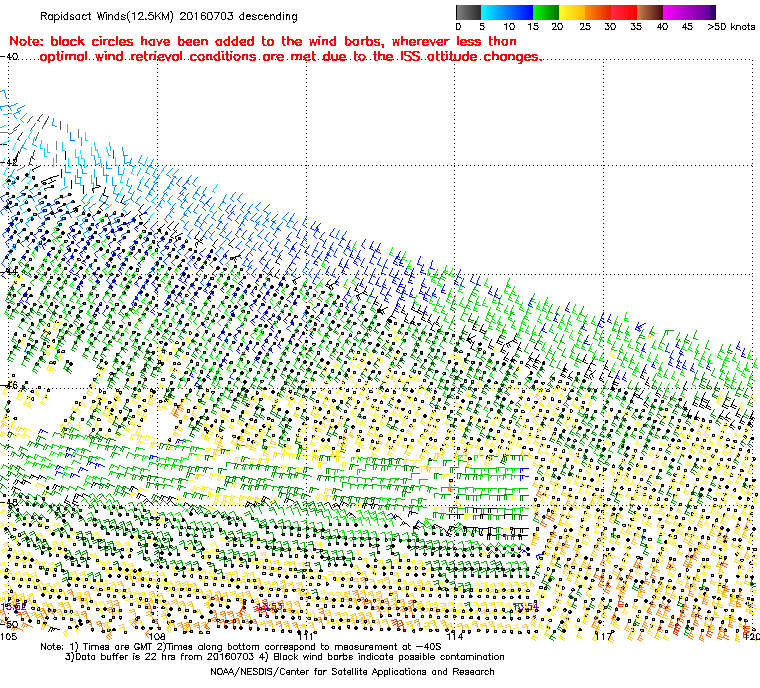Click the yellow 20–25 knots legend swatch
Screen dimensions: 760x688
point(572,12)
